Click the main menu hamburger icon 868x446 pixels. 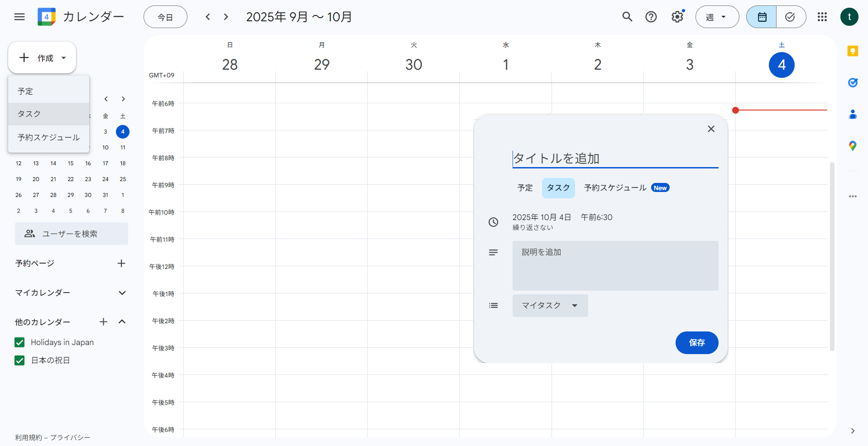(x=19, y=17)
